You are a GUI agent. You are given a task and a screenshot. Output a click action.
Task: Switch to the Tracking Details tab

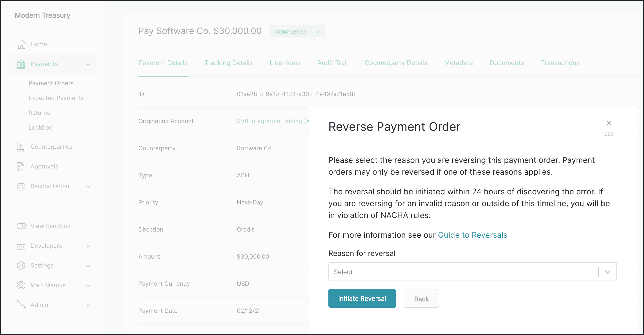228,63
